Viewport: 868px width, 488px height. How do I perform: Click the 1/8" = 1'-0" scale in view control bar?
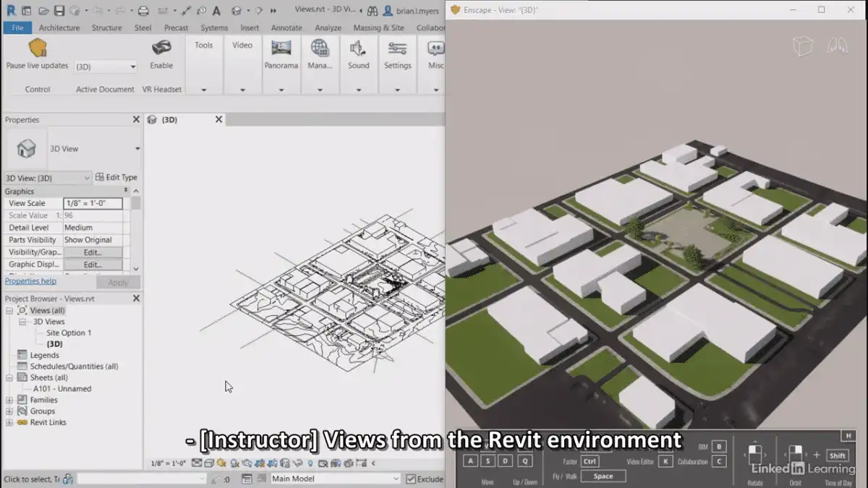[x=169, y=463]
